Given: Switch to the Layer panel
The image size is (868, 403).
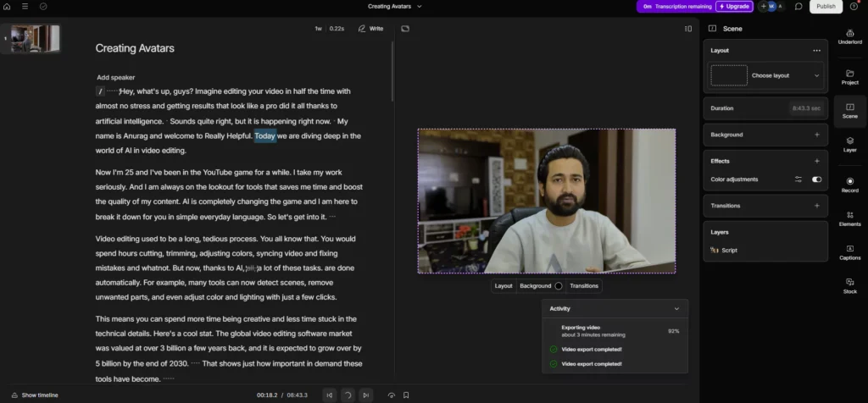Looking at the screenshot, I should (849, 144).
